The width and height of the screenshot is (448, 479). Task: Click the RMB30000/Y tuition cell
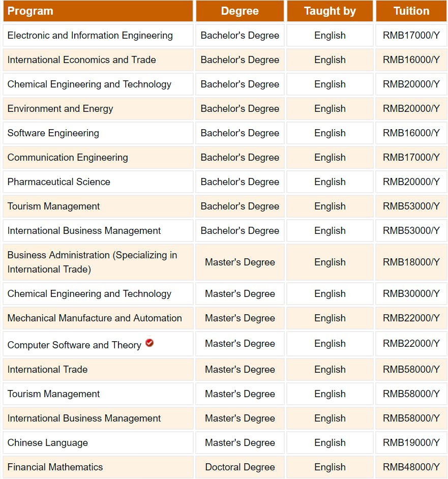(x=411, y=294)
